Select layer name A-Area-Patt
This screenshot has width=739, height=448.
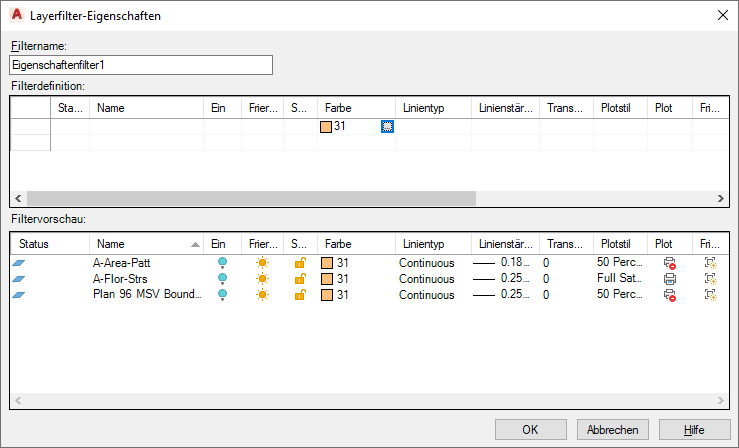pyautogui.click(x=122, y=263)
